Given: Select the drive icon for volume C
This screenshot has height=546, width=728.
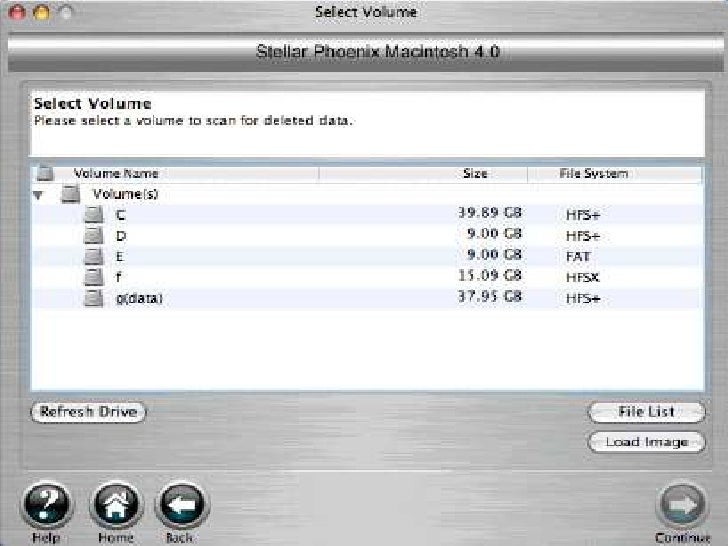Looking at the screenshot, I should point(93,215).
